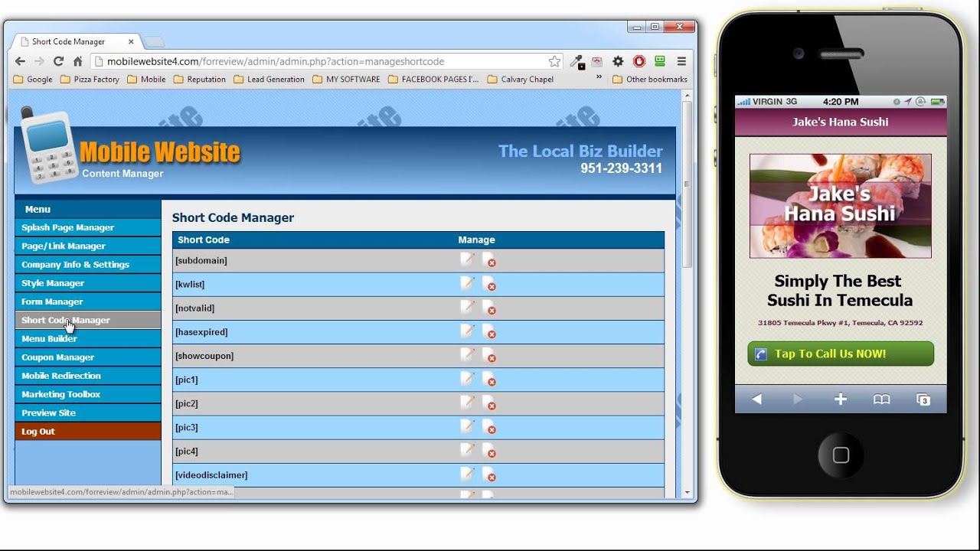Open Company Info & Settings

88,264
